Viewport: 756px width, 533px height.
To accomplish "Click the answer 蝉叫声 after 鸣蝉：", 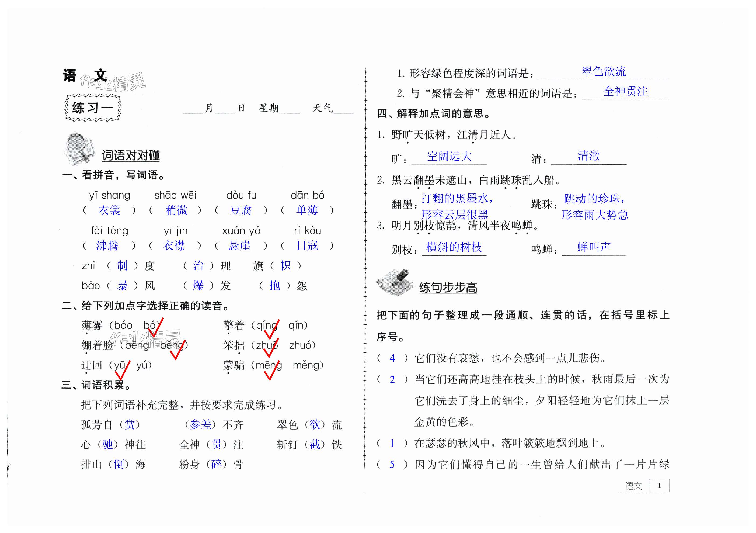I will [x=594, y=247].
